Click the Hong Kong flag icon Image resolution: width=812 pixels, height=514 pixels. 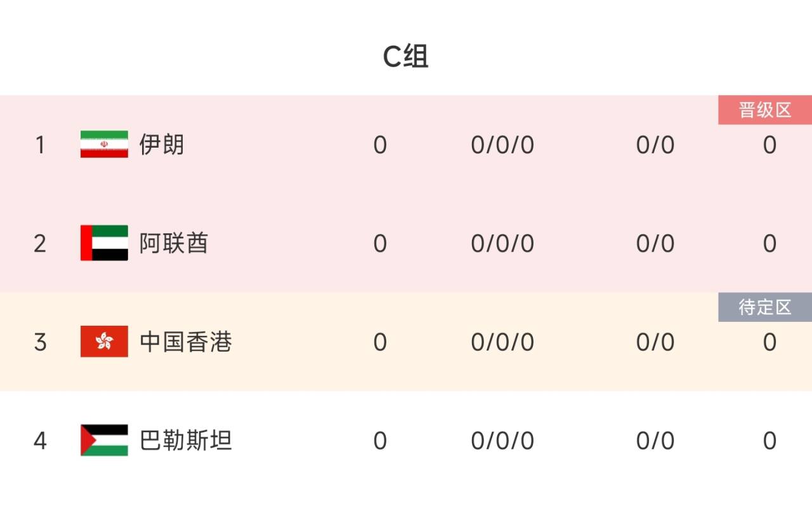[x=104, y=342]
